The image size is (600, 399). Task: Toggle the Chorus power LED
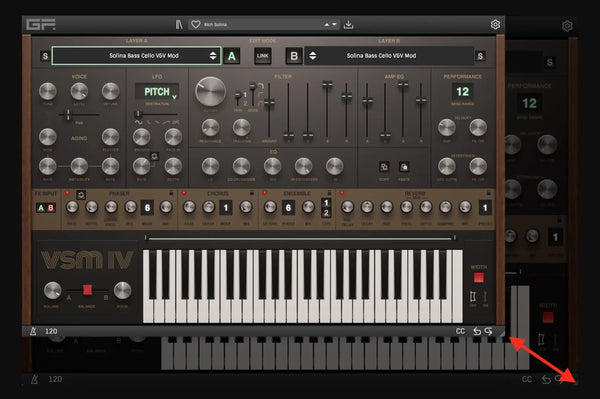184,193
